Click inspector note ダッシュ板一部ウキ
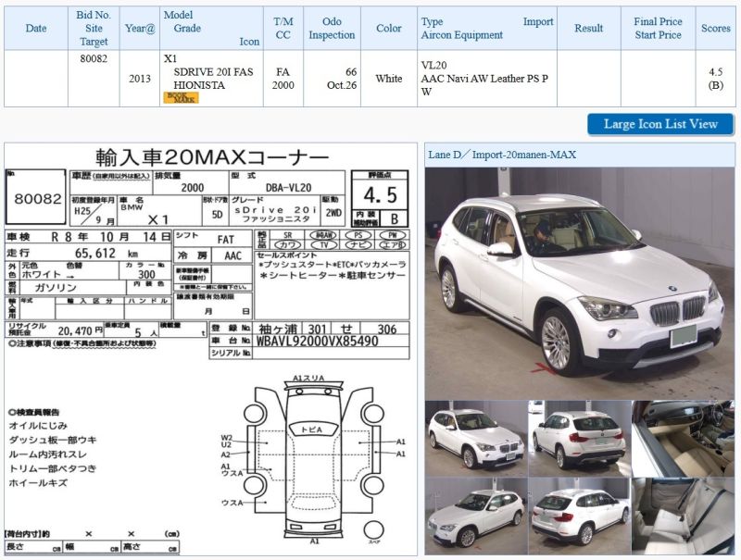Screen dimensions: 741x560 coord(53,440)
